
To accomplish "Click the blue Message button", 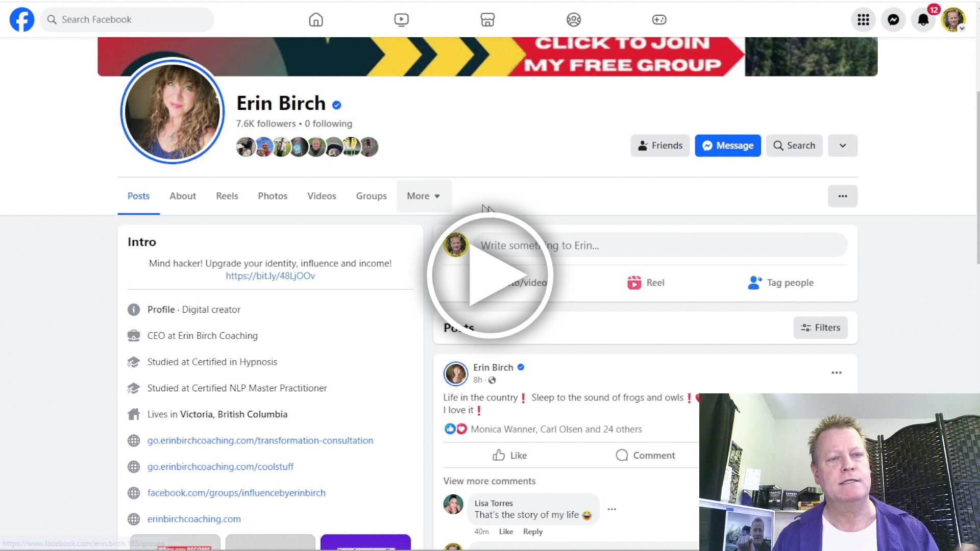I will [x=728, y=145].
